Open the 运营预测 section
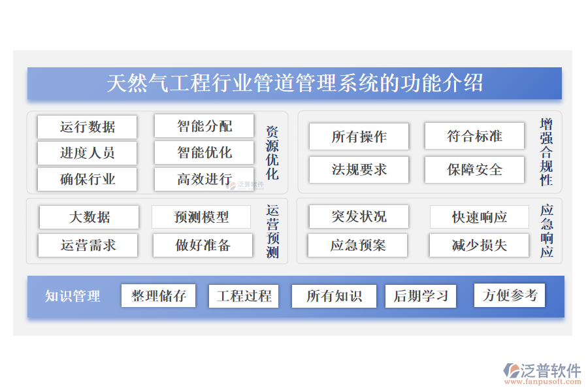 point(272,231)
